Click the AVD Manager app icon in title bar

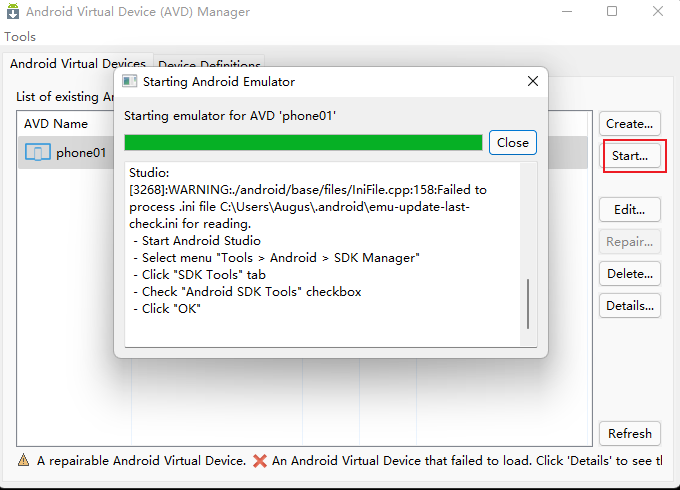point(13,11)
